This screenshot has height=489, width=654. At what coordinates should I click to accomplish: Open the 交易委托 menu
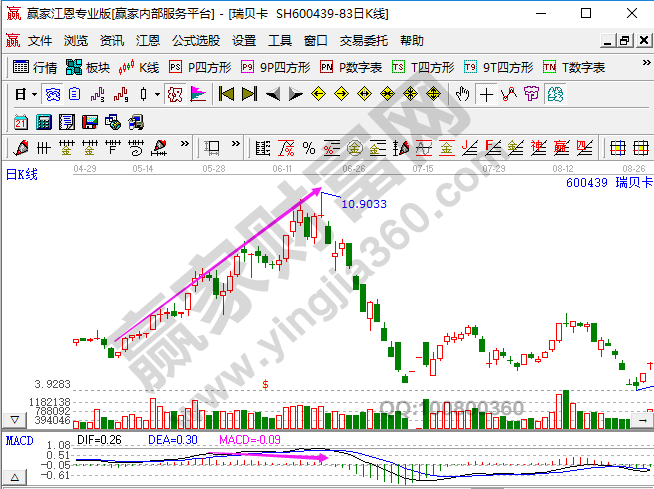[364, 40]
